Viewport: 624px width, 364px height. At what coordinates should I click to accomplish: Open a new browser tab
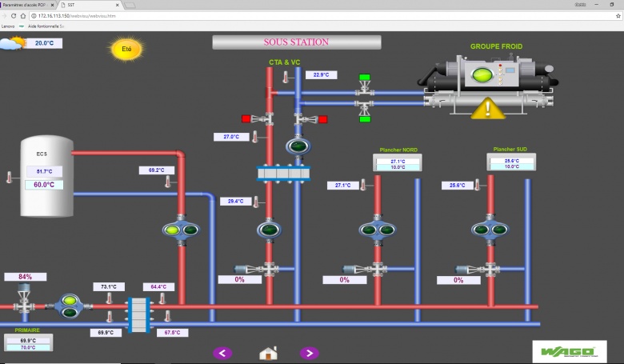point(130,5)
